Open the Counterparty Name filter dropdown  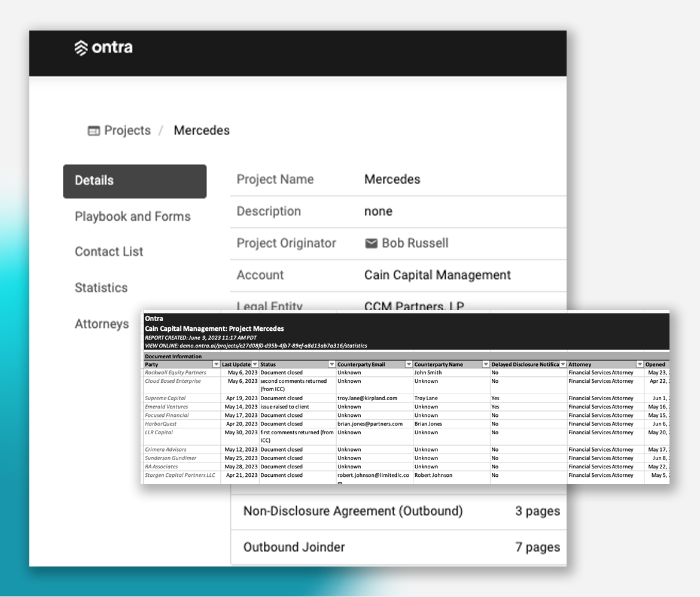pos(486,364)
